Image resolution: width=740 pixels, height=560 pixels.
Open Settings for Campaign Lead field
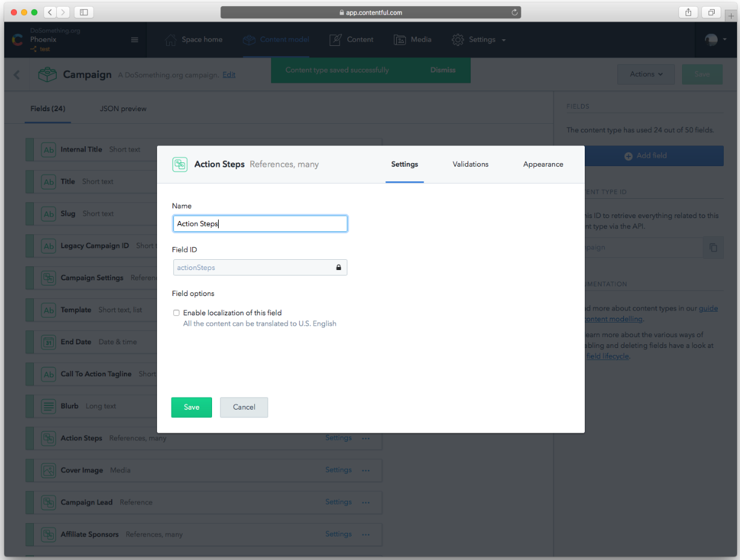coord(338,502)
